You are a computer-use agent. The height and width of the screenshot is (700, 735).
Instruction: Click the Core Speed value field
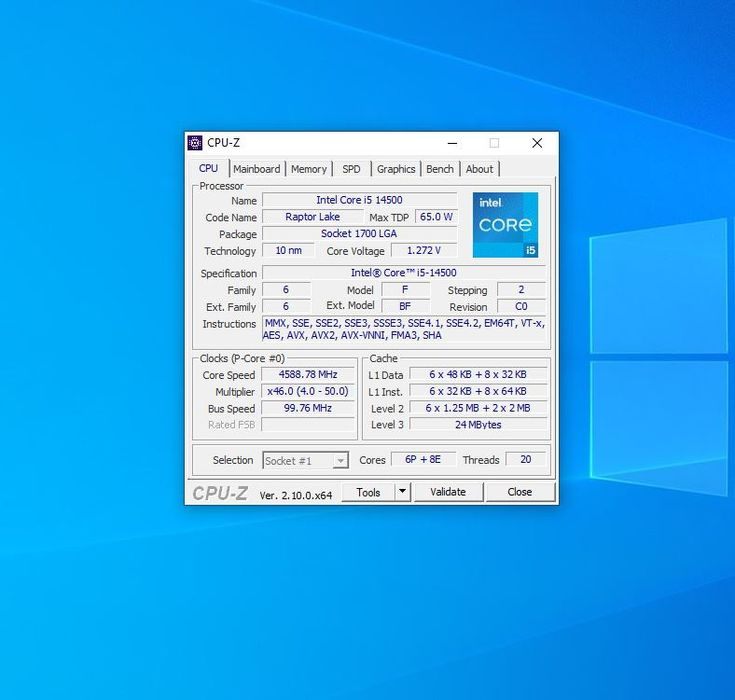coord(308,375)
